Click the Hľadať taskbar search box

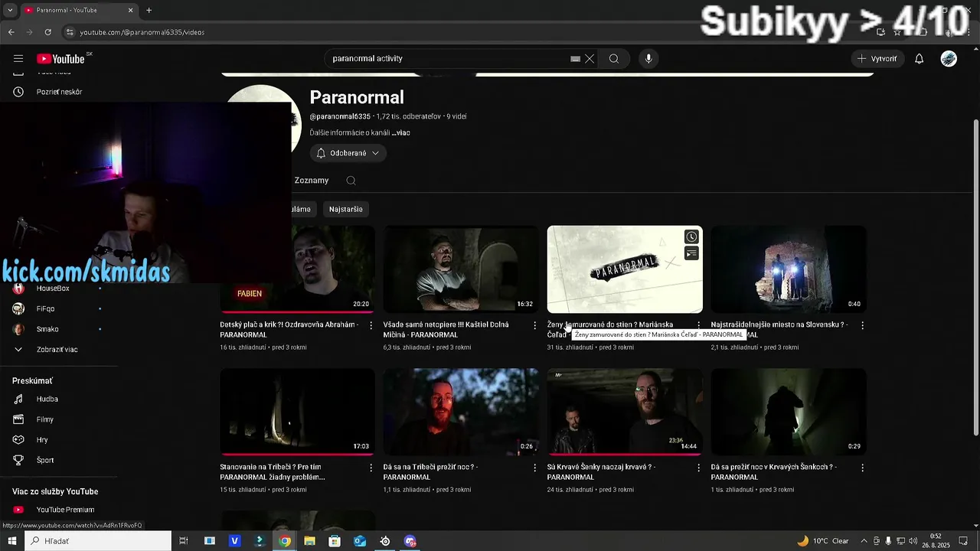[98, 541]
